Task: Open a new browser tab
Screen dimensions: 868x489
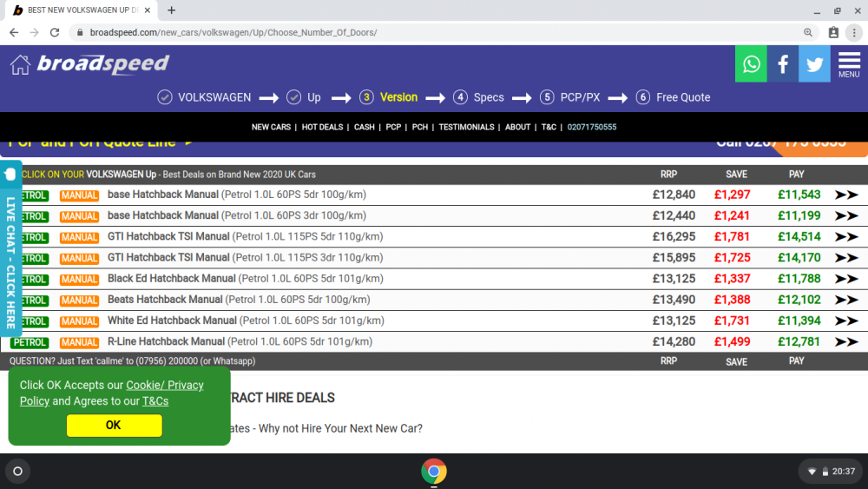Action: [x=172, y=10]
